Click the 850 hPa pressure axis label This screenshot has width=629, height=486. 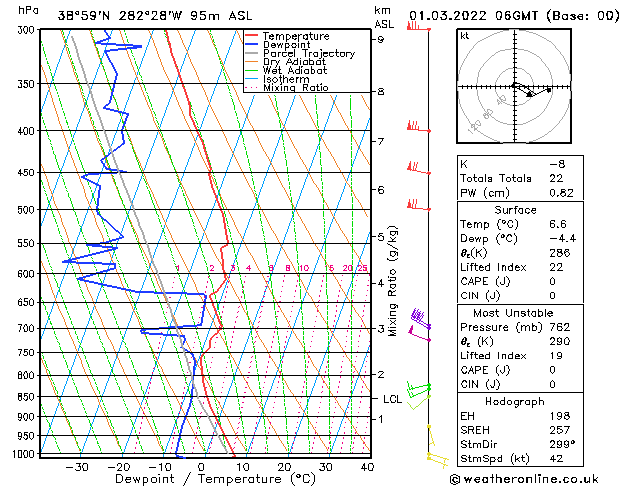point(26,397)
